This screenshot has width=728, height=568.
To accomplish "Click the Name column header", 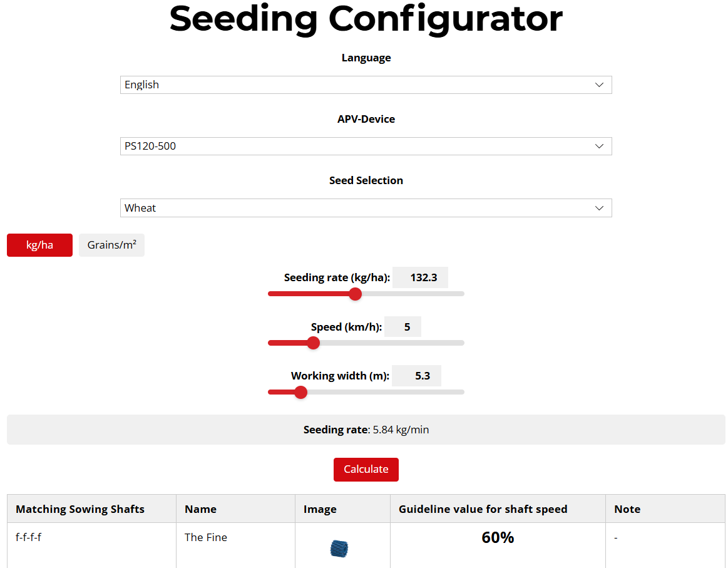I will click(x=200, y=509).
